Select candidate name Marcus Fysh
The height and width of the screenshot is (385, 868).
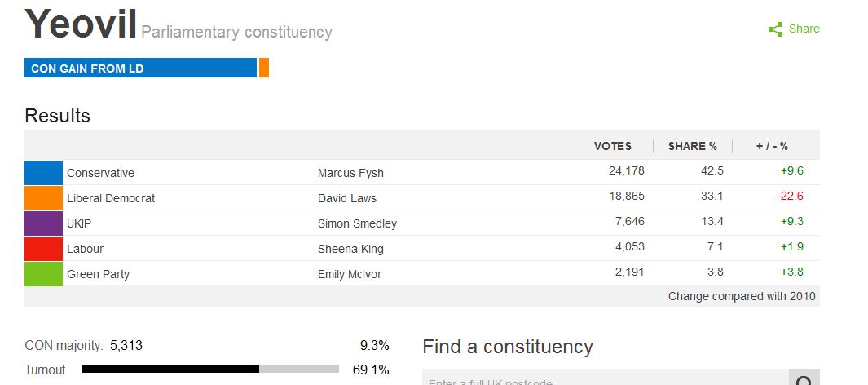(x=350, y=173)
